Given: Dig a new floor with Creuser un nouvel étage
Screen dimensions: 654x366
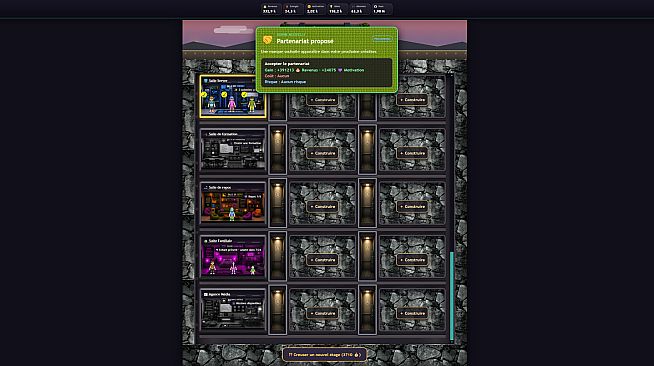Looking at the screenshot, I should [x=324, y=355].
